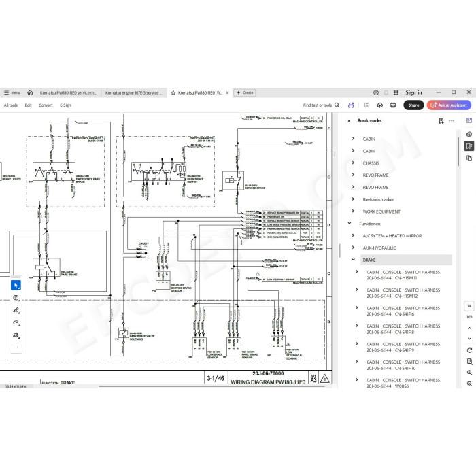
Task: Open the Convert menu
Action: (x=46, y=105)
